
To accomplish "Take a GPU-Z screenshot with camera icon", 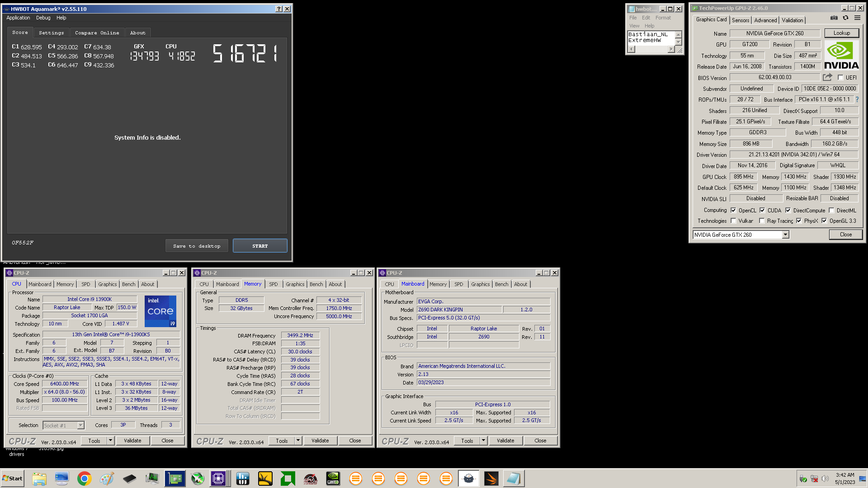I will 834,18.
